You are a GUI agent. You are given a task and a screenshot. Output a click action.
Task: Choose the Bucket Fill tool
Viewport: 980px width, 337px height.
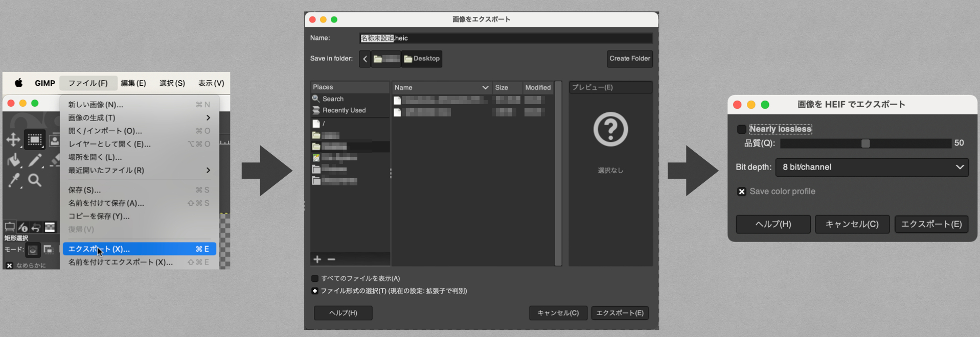click(x=14, y=160)
